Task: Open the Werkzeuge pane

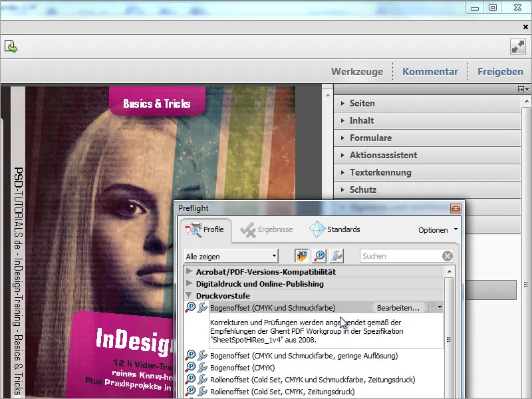Action: pos(357,70)
